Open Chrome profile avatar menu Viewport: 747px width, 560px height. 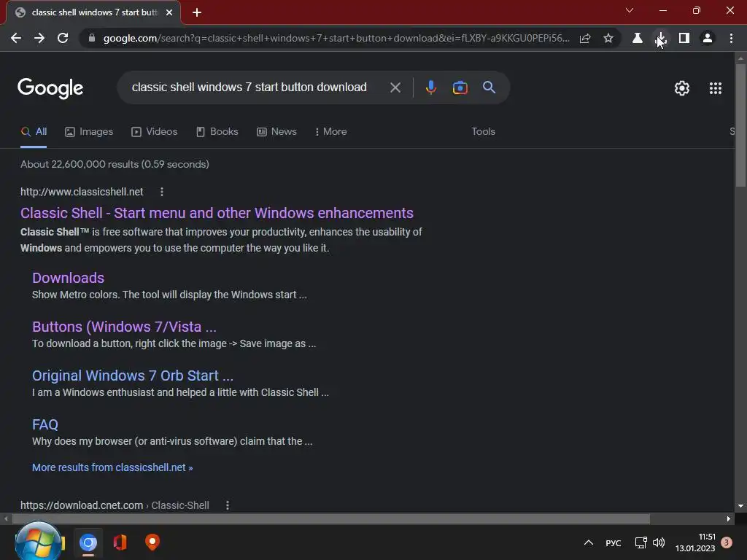(708, 38)
